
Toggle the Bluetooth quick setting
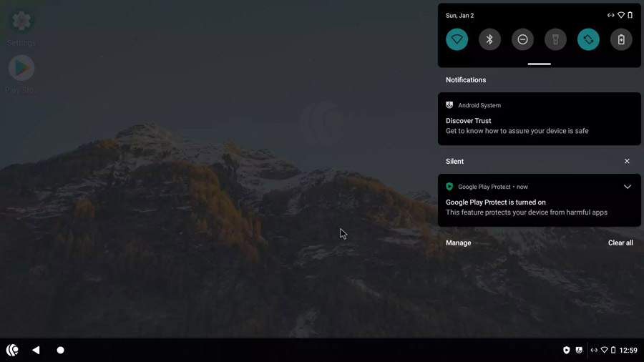(x=489, y=39)
